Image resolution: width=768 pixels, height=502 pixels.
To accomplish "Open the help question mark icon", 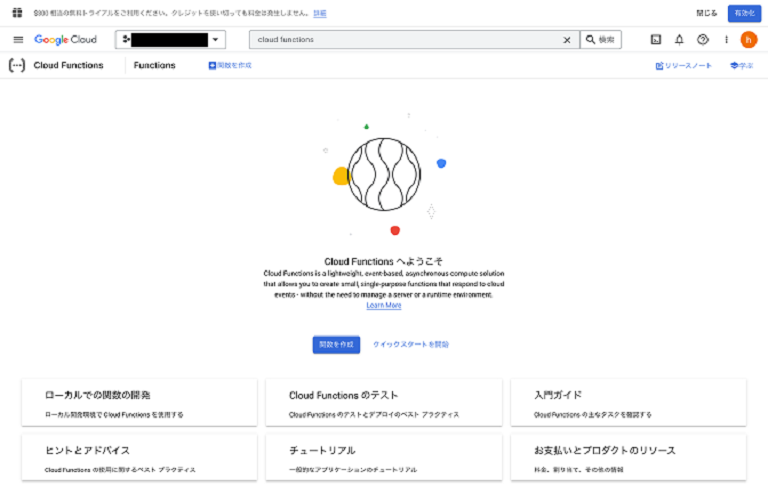I will click(x=703, y=40).
